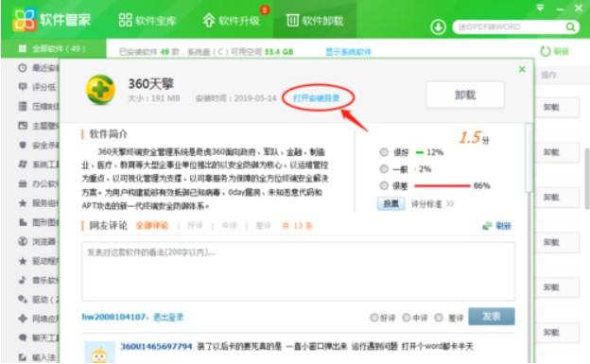590x364 pixels.
Task: Click the 打开安装目录 link
Action: point(316,98)
